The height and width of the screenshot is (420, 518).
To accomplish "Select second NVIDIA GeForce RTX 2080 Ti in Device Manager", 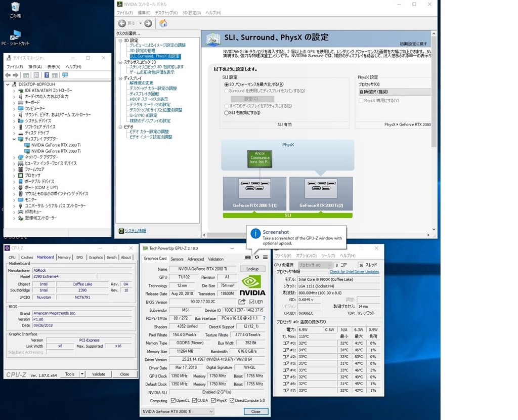I will [56, 151].
